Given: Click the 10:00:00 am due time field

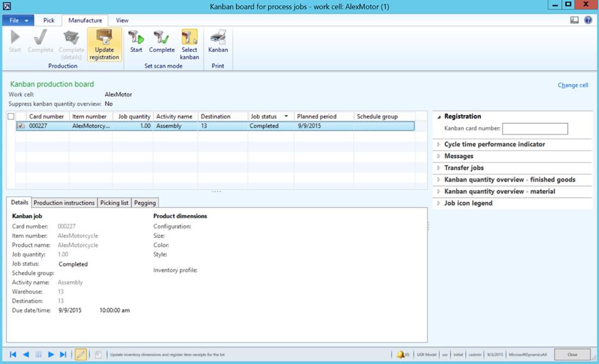Looking at the screenshot, I should 115,310.
